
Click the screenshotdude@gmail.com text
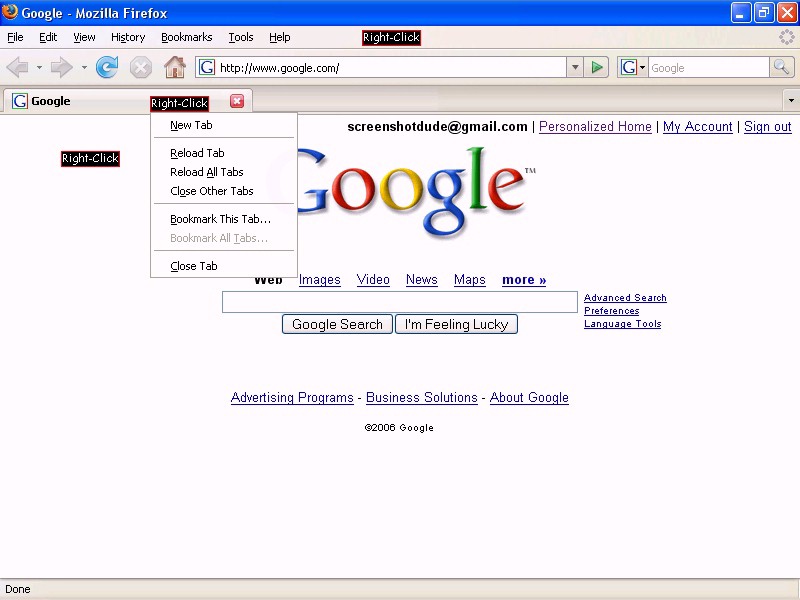coord(437,127)
